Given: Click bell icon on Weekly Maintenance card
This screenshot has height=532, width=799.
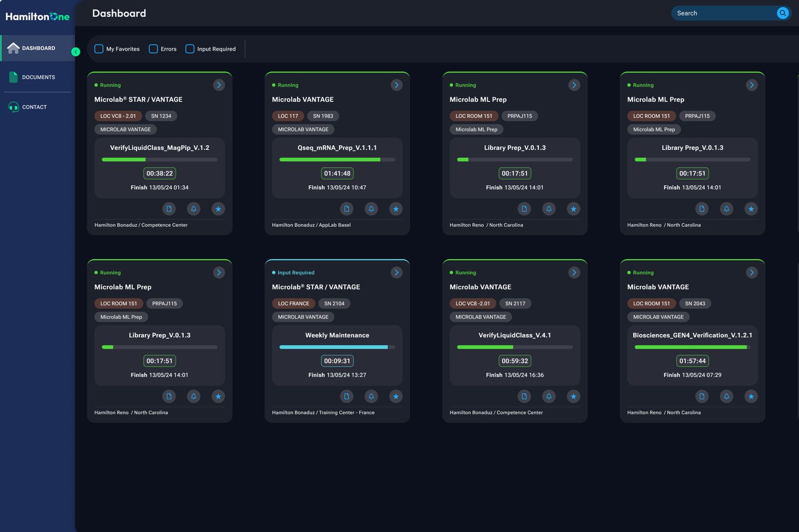Looking at the screenshot, I should tap(371, 396).
